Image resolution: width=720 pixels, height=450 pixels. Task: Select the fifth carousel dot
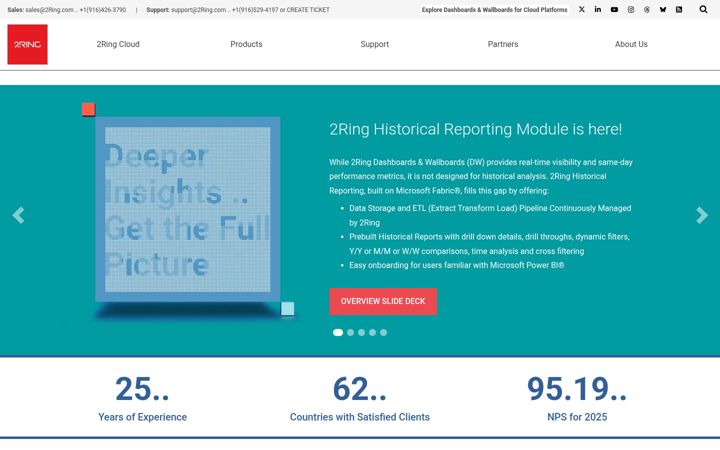click(x=383, y=332)
